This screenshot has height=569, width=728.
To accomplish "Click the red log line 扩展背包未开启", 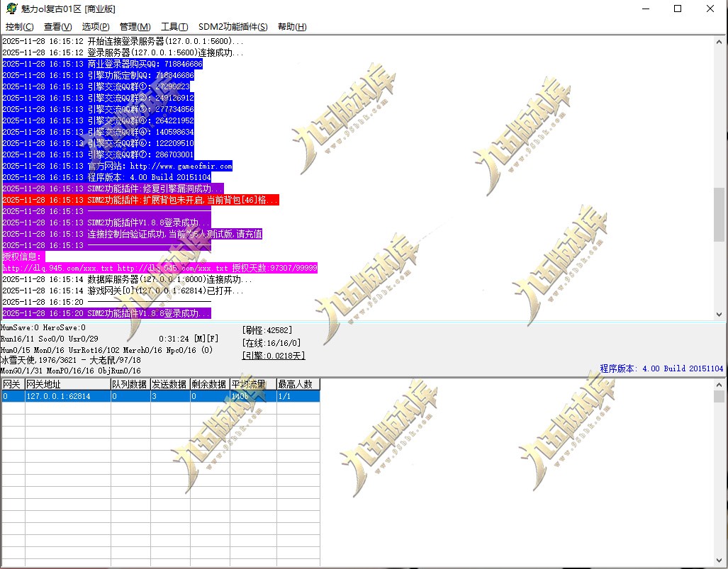I will click(140, 200).
